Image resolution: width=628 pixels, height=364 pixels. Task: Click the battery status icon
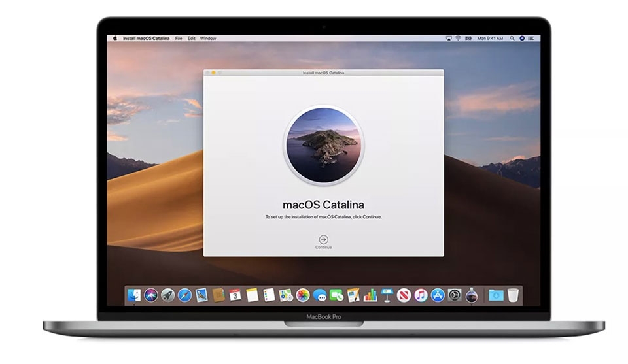pos(468,39)
